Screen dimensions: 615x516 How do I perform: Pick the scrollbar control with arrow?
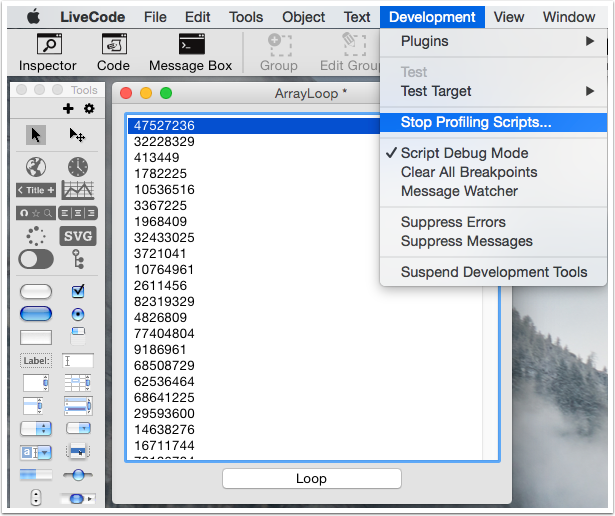[78, 498]
